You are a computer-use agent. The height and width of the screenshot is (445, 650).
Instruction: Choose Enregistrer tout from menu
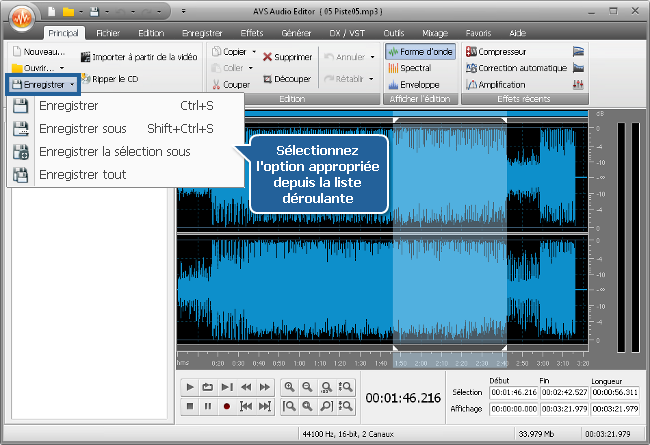(x=82, y=174)
